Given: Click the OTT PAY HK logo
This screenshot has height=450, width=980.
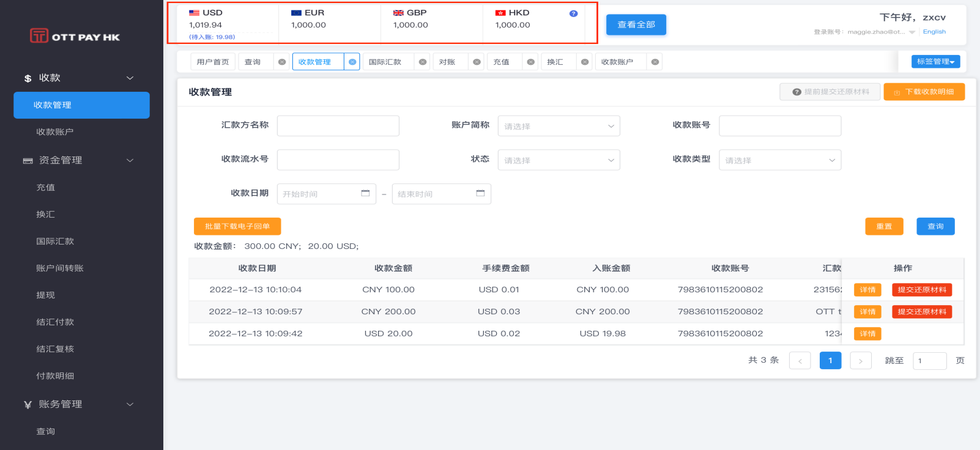Looking at the screenshot, I should [75, 36].
